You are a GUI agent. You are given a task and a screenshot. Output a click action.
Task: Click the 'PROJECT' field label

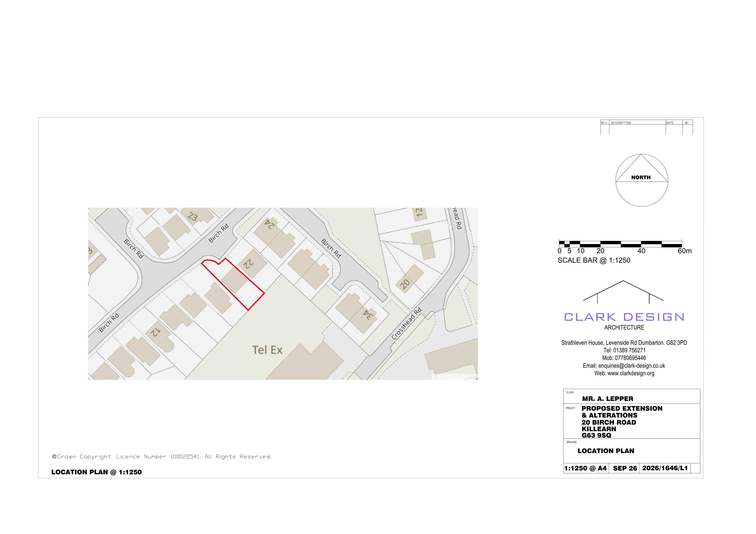pyautogui.click(x=571, y=408)
